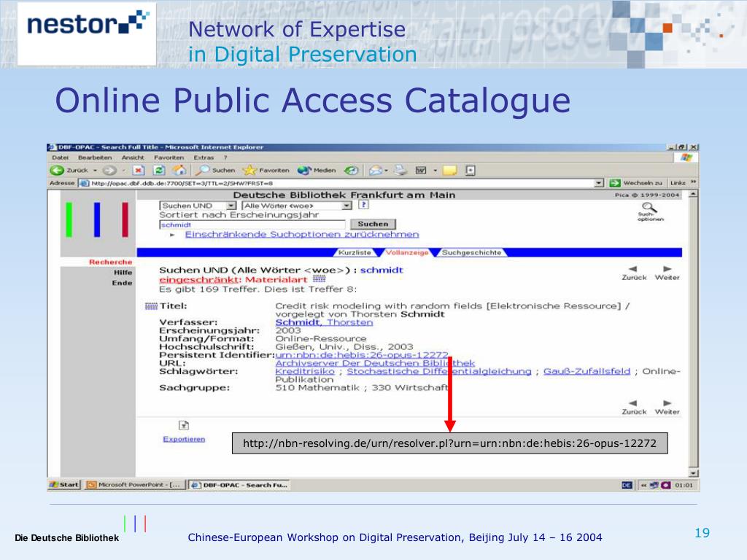Click the blue question mark help icon beside Alle Wörter
Screen dimensions: 747x560
(x=363, y=205)
